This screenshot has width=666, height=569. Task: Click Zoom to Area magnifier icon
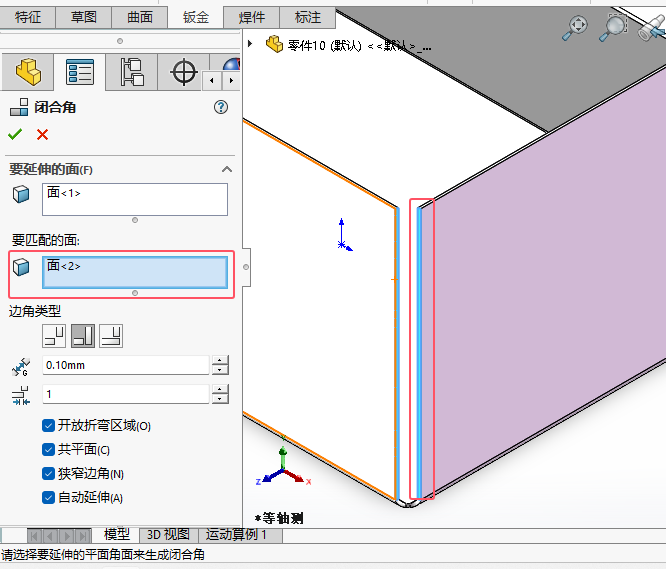click(x=613, y=28)
